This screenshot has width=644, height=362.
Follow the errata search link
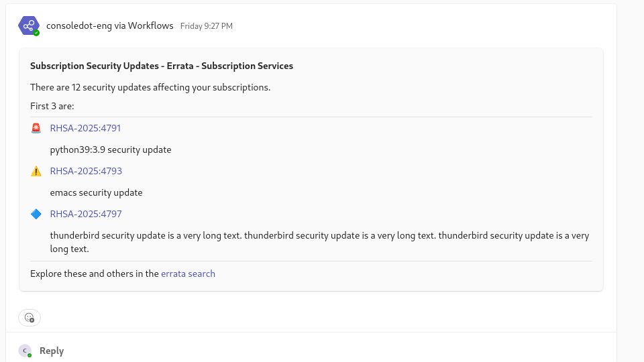(x=188, y=274)
